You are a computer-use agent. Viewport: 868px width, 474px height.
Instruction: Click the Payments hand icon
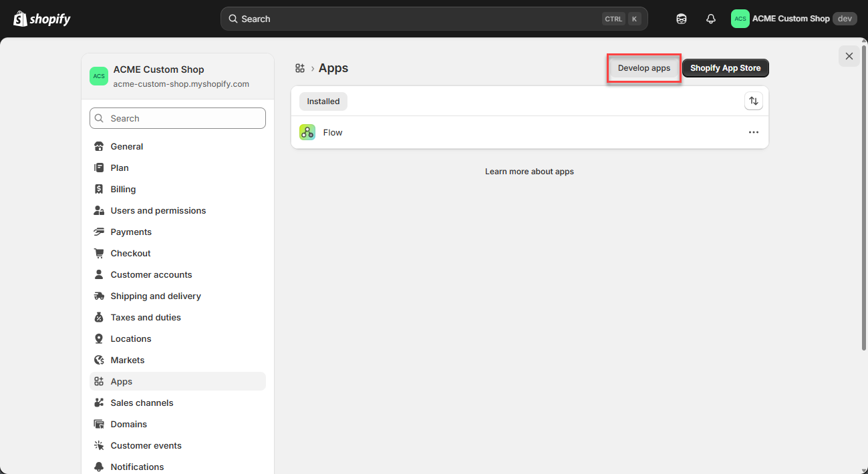click(99, 232)
